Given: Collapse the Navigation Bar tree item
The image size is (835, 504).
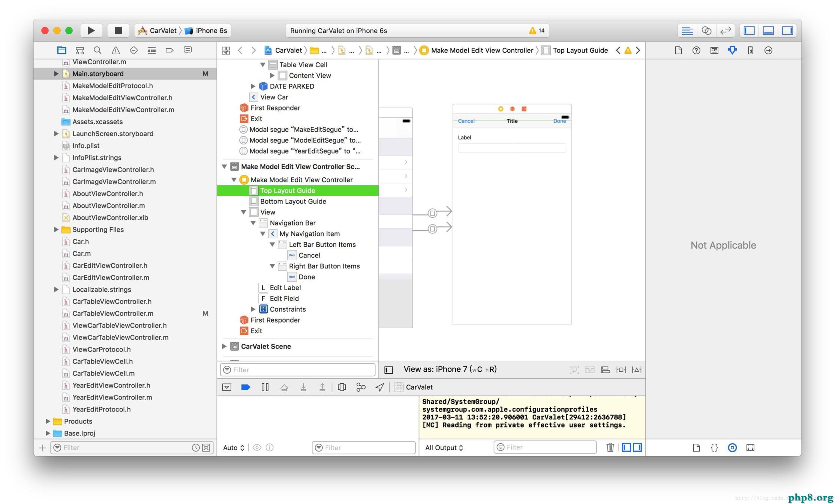Looking at the screenshot, I should (x=253, y=223).
